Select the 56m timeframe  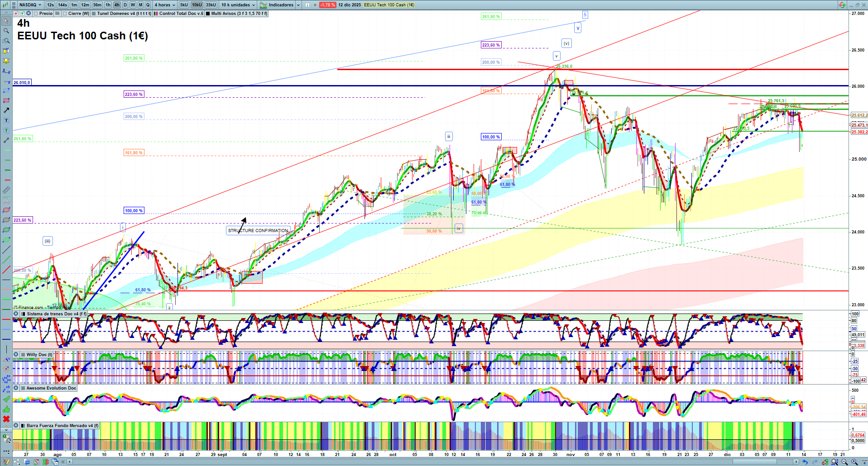click(97, 5)
